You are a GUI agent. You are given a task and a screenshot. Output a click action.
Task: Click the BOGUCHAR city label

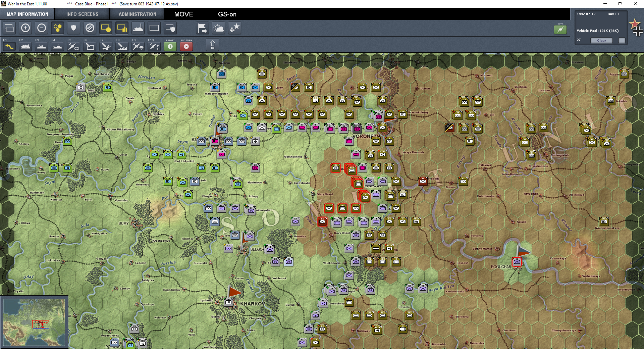click(501, 267)
